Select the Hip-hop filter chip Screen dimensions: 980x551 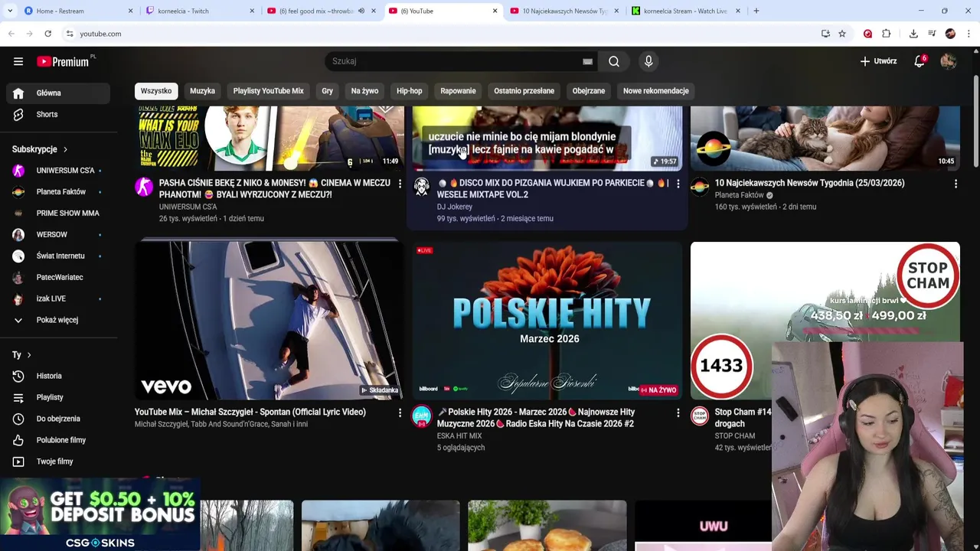click(409, 90)
